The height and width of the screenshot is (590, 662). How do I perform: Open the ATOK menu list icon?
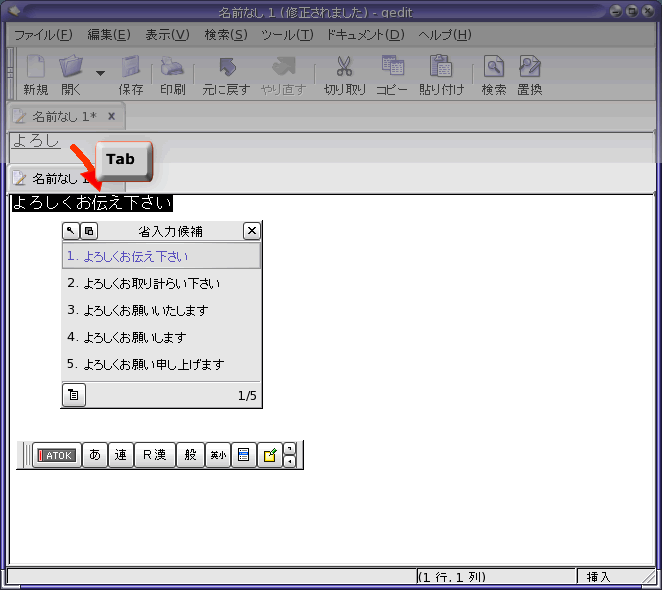244,455
